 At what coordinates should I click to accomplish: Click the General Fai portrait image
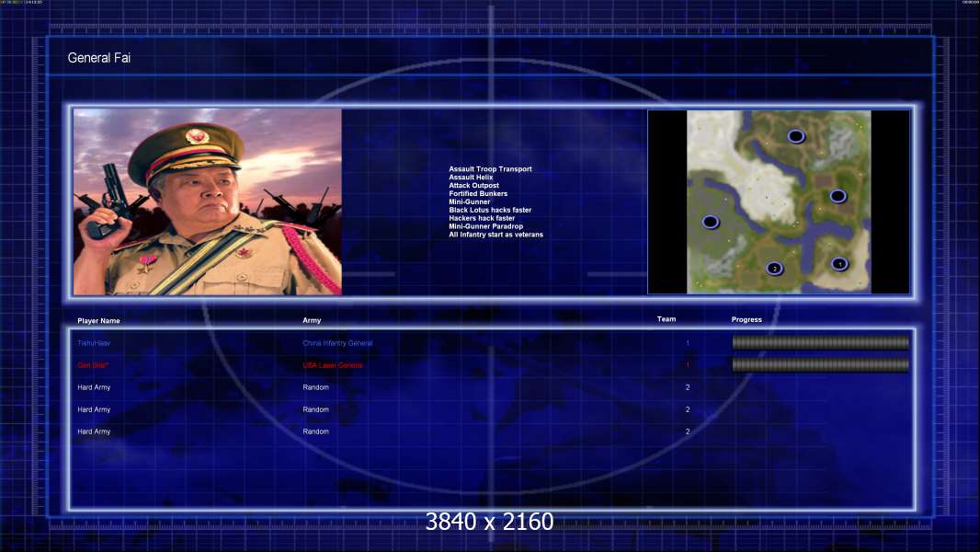pos(208,201)
